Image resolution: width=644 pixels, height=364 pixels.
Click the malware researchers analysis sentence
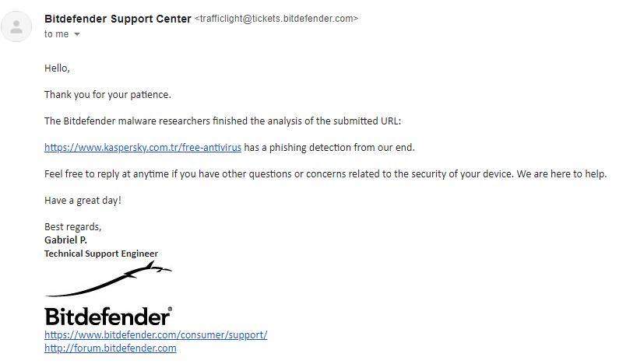click(223, 121)
